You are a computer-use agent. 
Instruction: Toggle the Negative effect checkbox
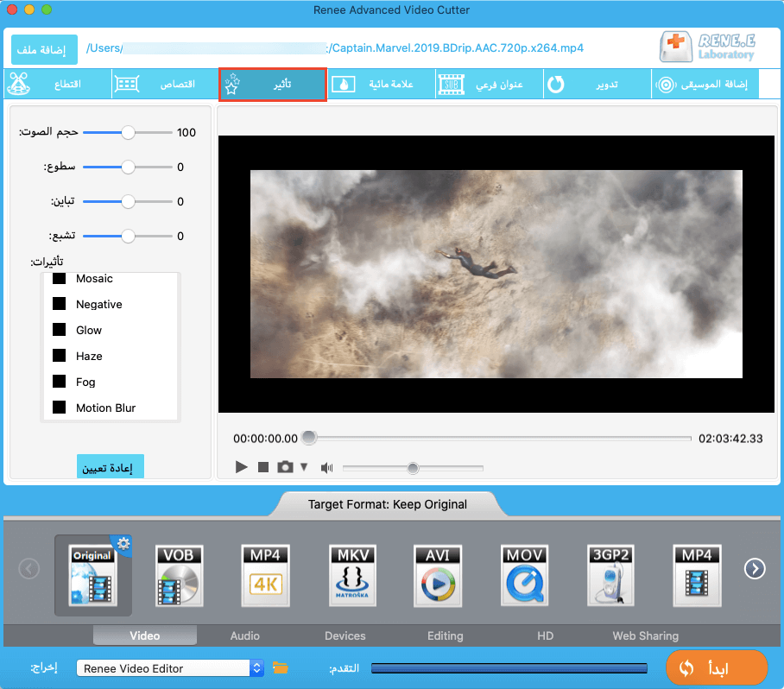coord(60,304)
